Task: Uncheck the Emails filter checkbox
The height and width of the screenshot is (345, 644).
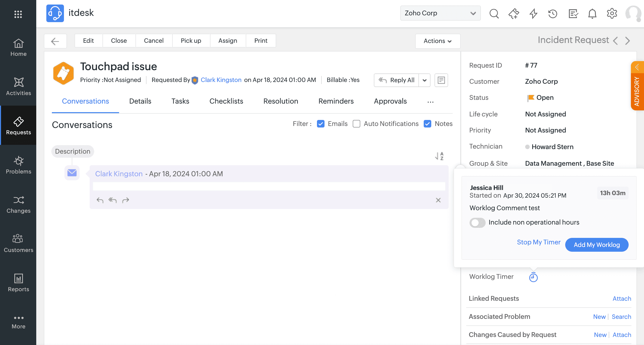Action: coord(321,124)
